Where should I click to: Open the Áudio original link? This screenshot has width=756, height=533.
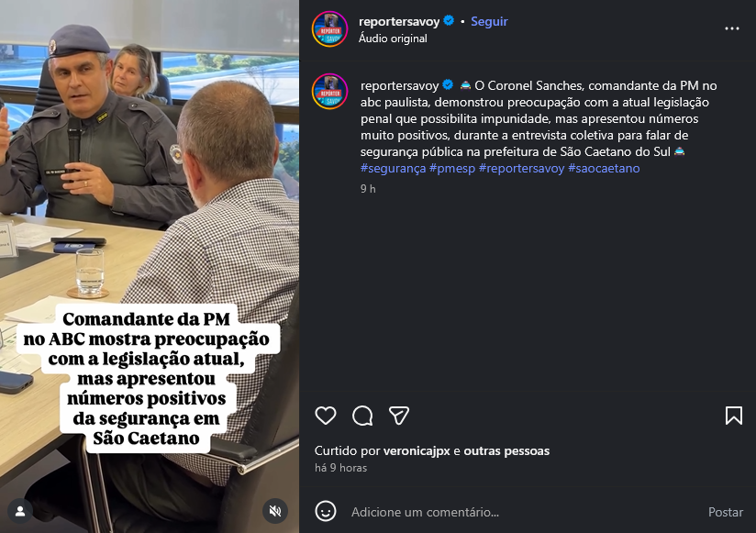[393, 39]
